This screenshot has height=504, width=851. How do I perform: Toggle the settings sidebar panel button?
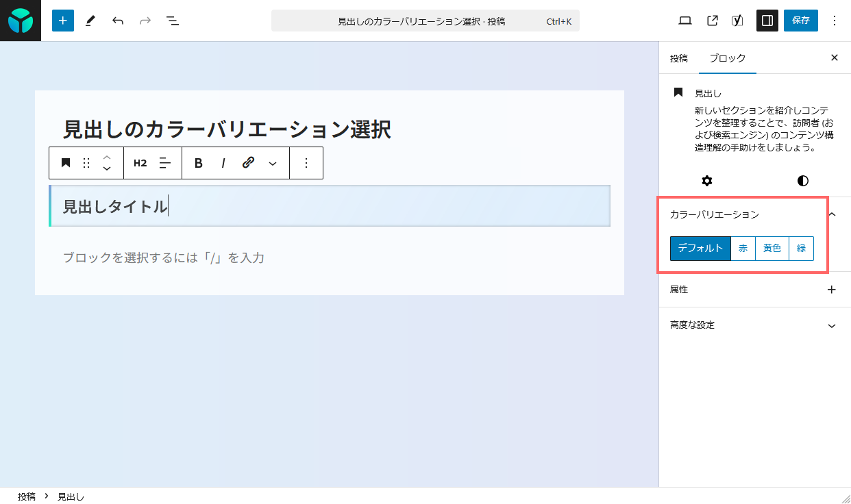[767, 21]
